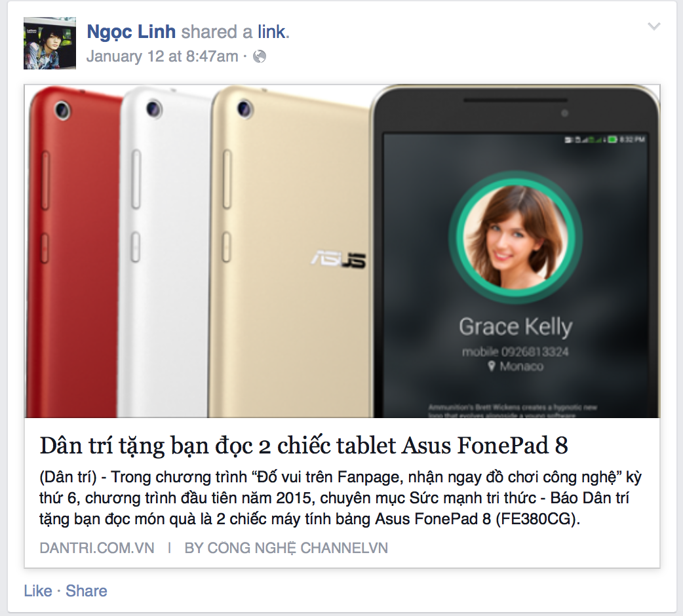Click the tablet status bar battery icon

pyautogui.click(x=613, y=140)
